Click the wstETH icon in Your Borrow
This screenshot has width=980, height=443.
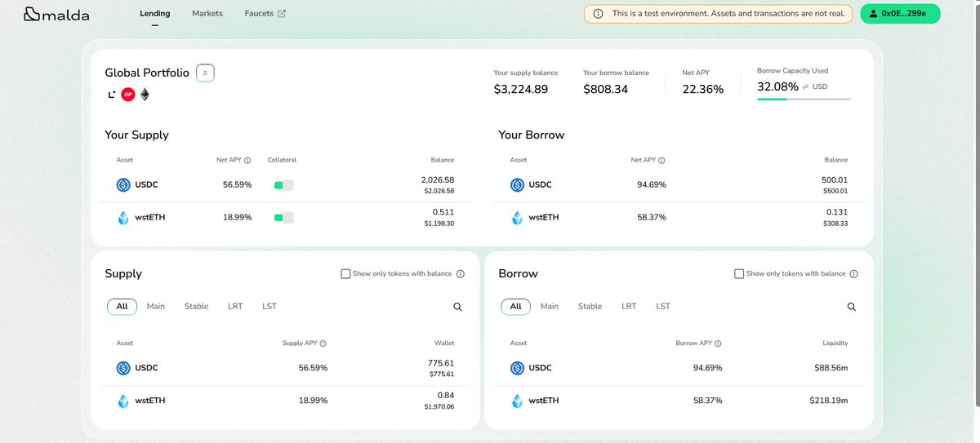click(517, 218)
